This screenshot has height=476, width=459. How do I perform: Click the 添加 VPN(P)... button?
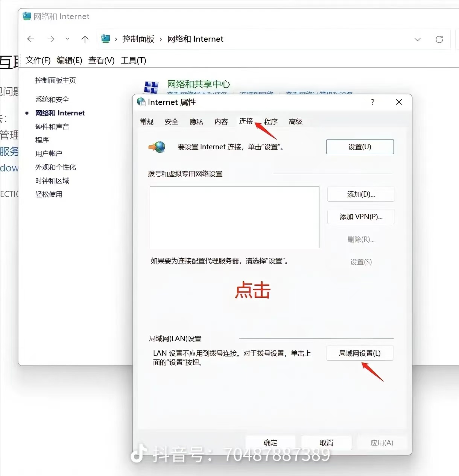coord(361,217)
